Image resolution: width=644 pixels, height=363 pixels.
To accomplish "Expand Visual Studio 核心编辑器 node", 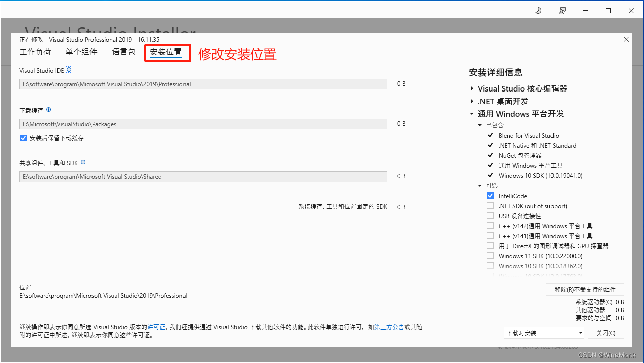I will tap(472, 88).
